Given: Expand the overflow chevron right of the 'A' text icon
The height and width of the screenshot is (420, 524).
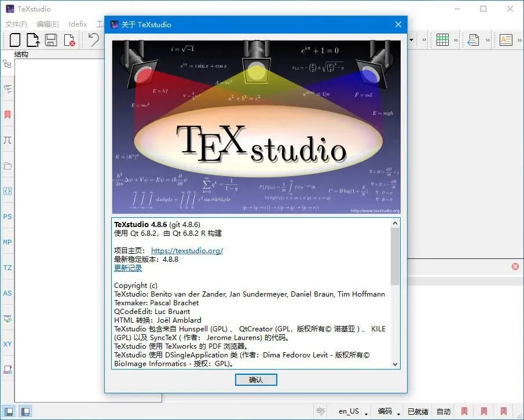Looking at the screenshot, I should point(519,40).
